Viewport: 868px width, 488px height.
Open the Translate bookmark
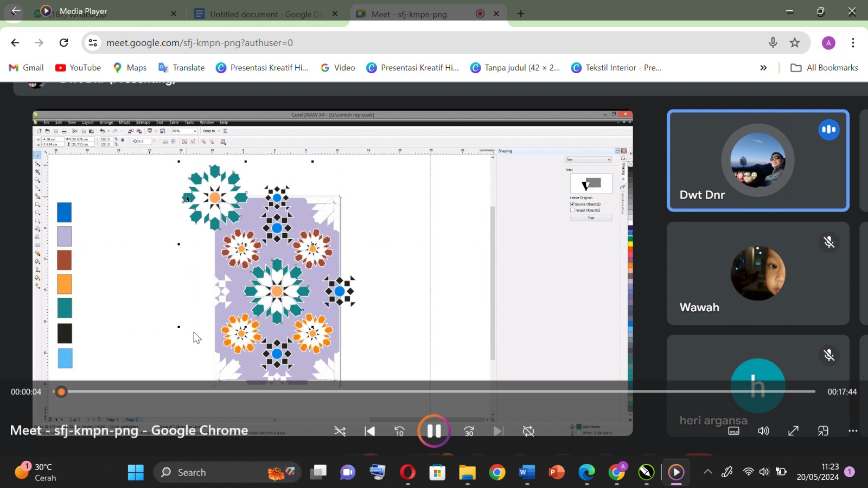(x=181, y=68)
